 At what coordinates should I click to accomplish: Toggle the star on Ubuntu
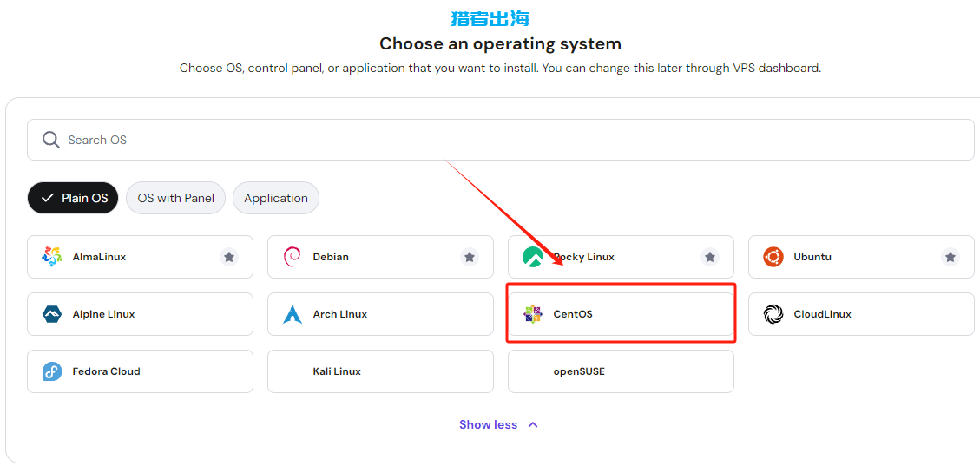click(950, 257)
